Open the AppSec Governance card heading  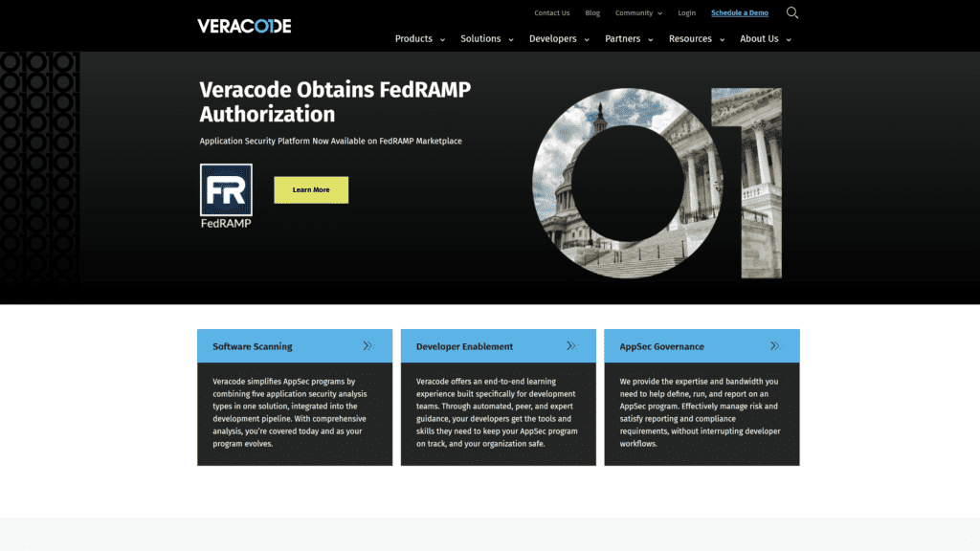click(x=662, y=346)
